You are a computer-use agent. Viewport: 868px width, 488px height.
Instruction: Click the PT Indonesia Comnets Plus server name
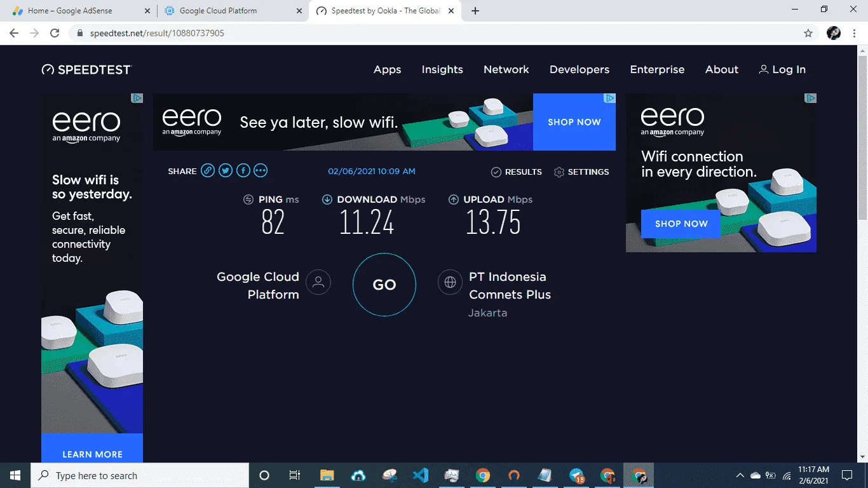[x=510, y=285]
